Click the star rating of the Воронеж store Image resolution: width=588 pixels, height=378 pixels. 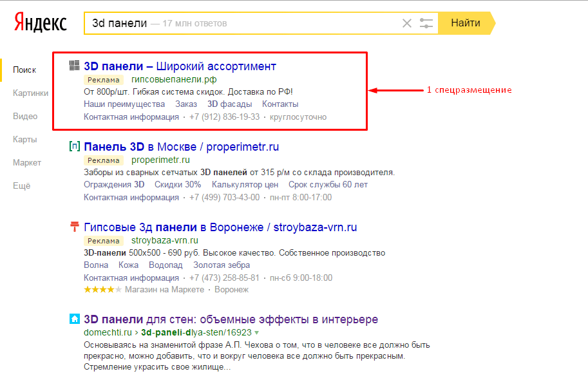[103, 290]
